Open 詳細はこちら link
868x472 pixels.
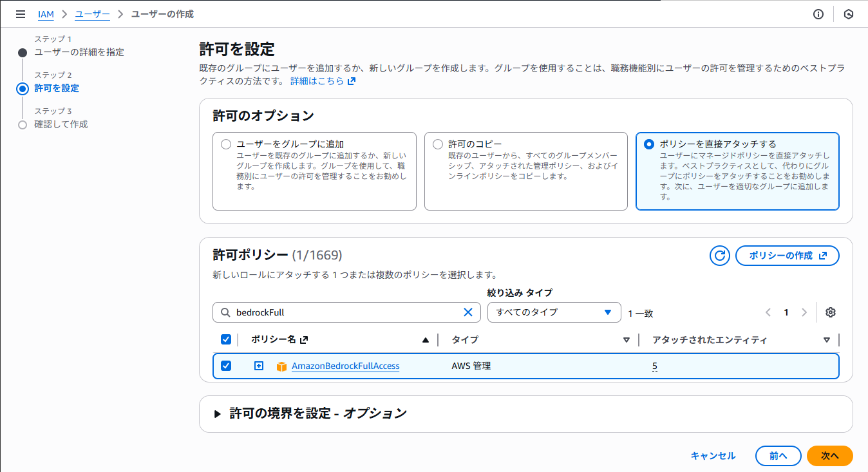pyautogui.click(x=323, y=81)
